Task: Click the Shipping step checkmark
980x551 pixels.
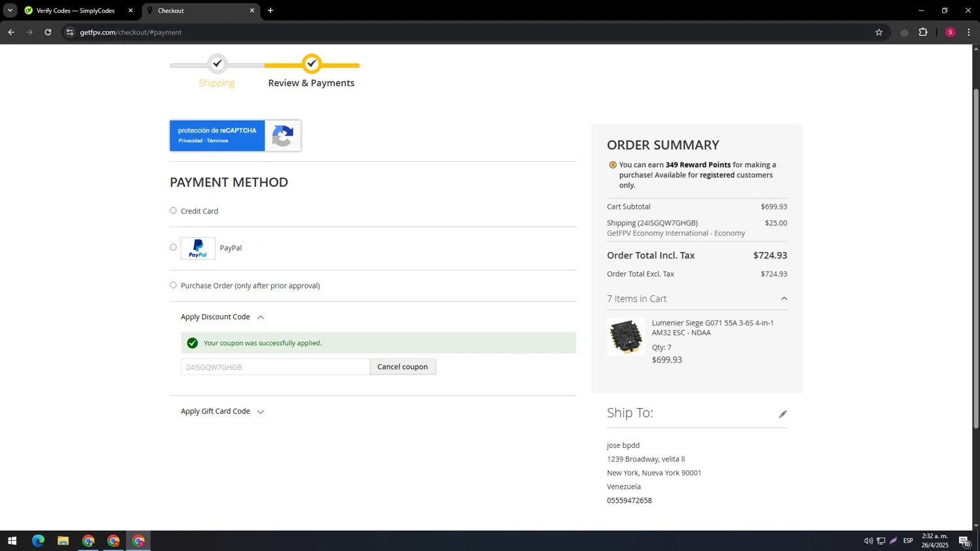Action: point(218,64)
